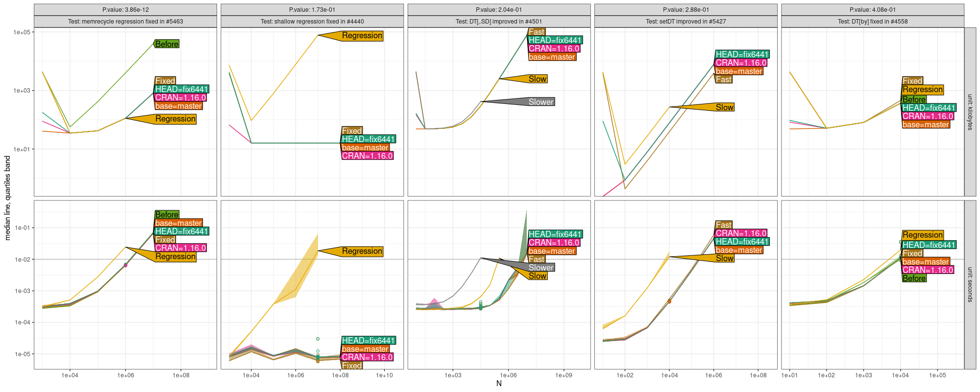Click 'Fast' label in DT[,.SD] kilobytes panel
Screen dimensions: 980x392
pos(537,32)
